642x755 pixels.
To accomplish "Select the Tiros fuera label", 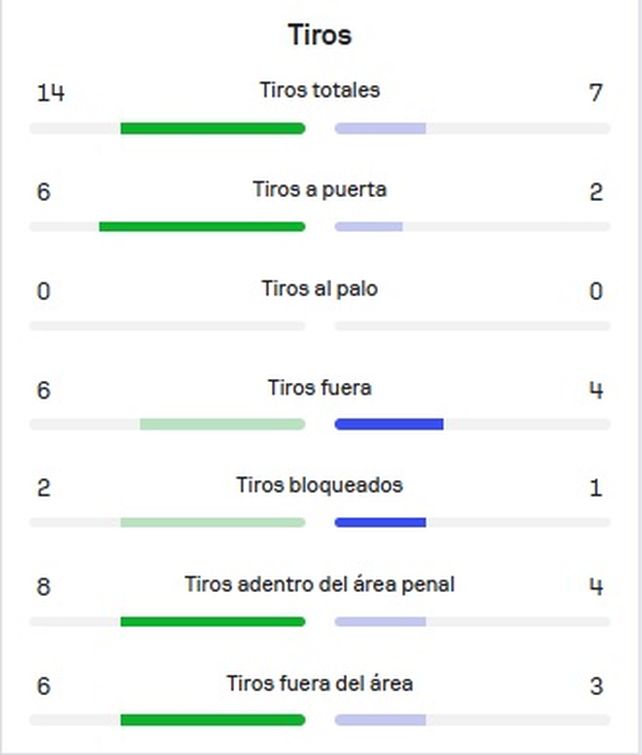I will (320, 388).
